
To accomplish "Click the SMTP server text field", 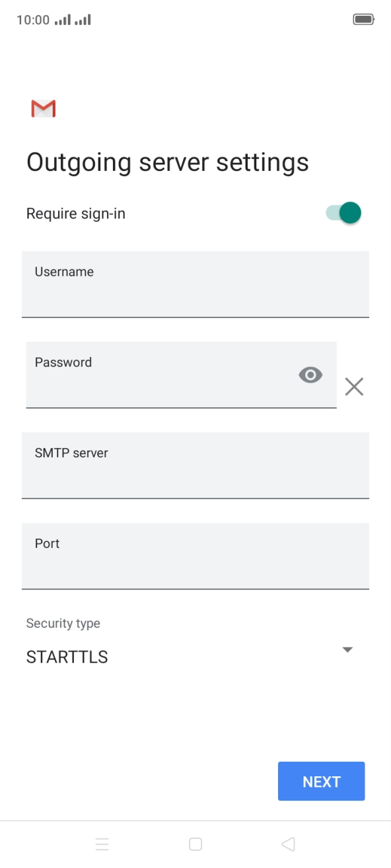I will pyautogui.click(x=196, y=465).
